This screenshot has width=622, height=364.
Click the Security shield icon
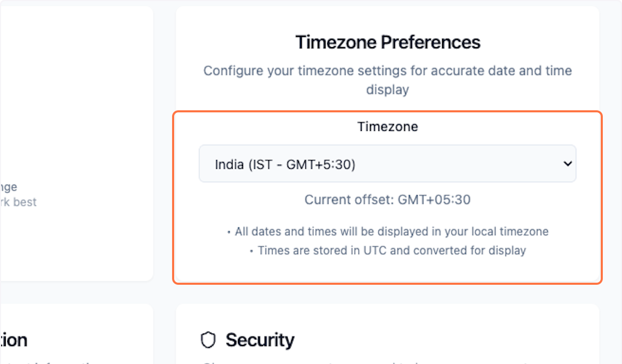(x=208, y=340)
